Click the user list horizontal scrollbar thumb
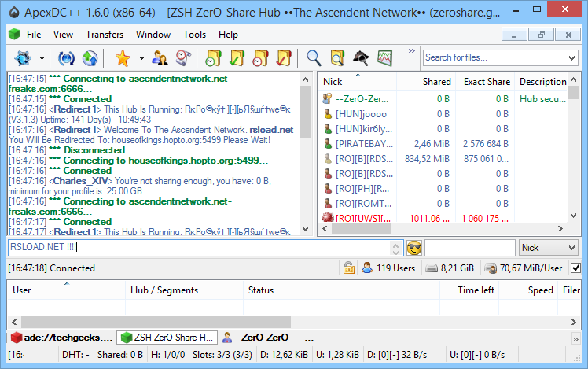 point(361,229)
